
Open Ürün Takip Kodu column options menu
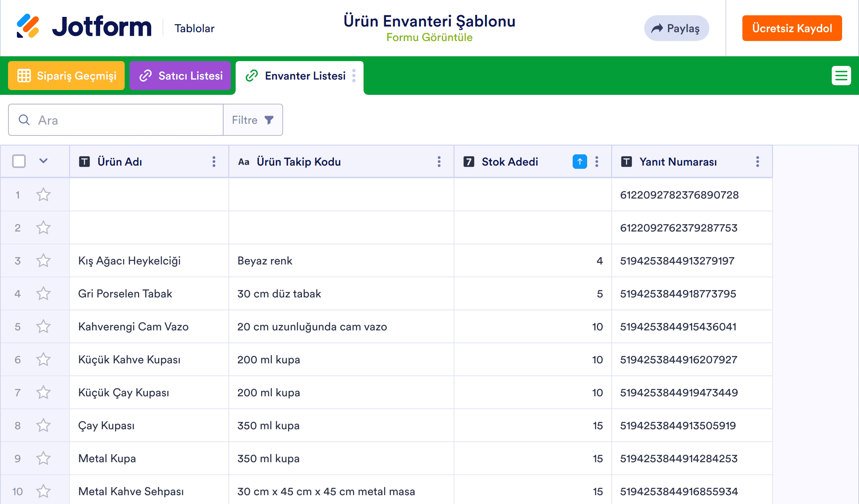(x=439, y=162)
